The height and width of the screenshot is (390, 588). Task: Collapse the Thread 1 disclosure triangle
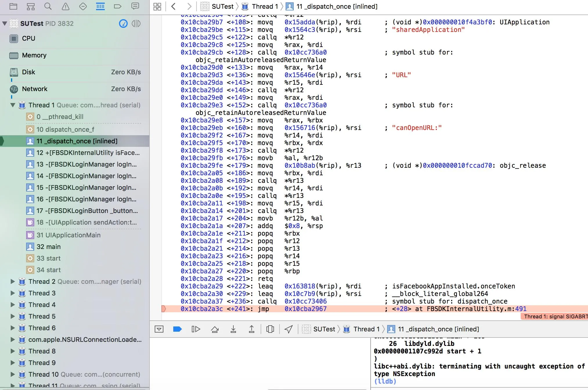(13, 105)
